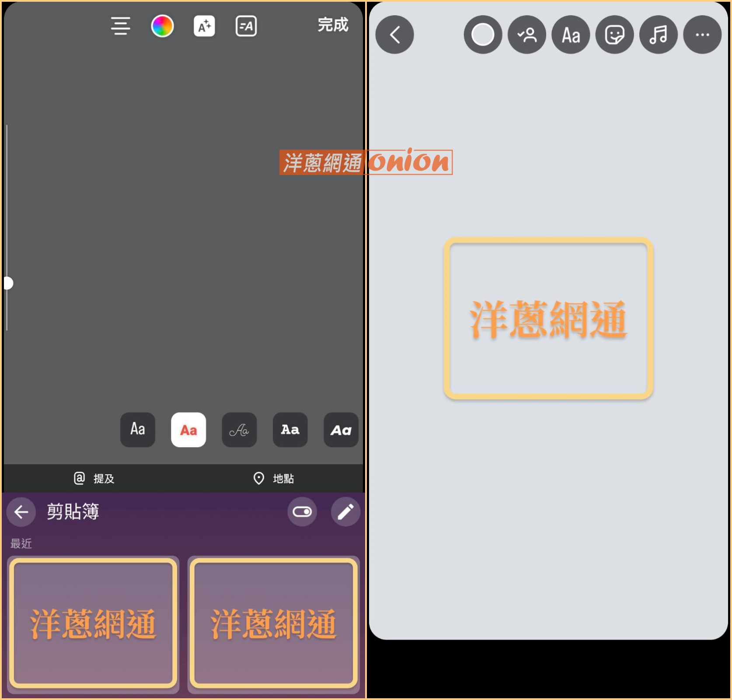
Task: Tap the 地點 location button
Action: tap(274, 478)
